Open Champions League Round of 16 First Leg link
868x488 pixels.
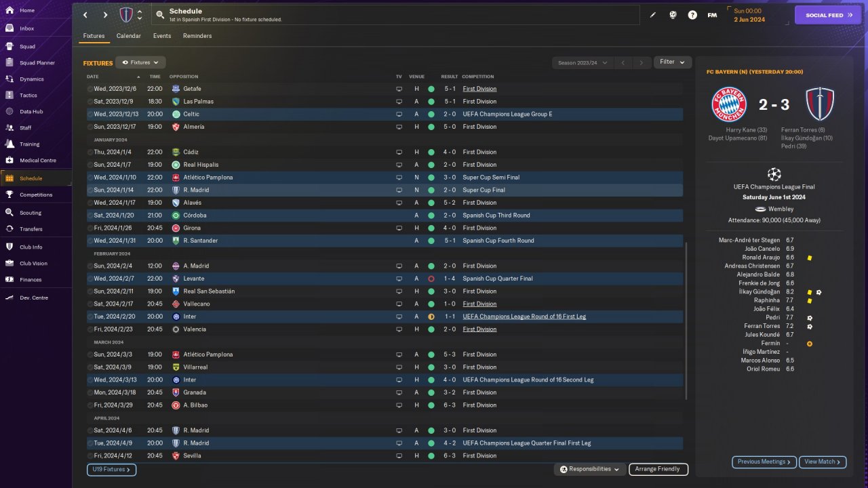(524, 317)
